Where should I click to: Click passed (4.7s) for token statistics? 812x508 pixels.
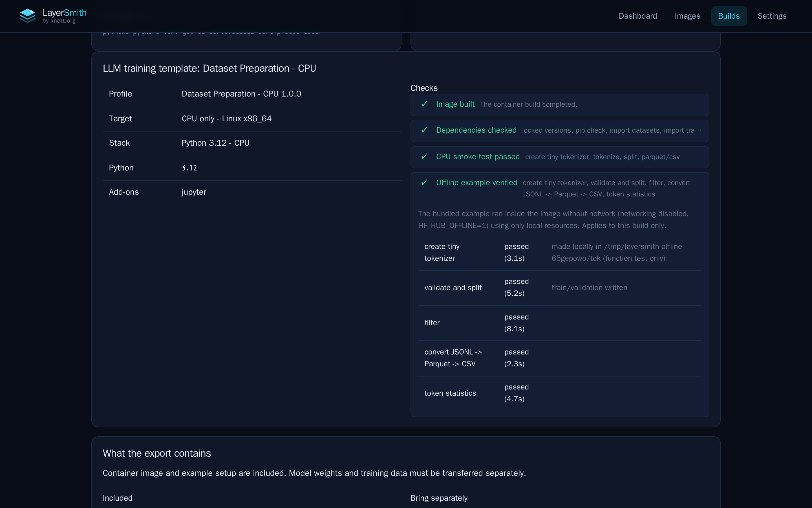(x=517, y=393)
